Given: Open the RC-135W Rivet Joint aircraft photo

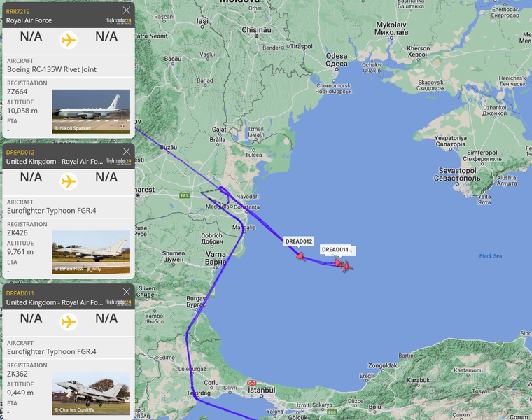Looking at the screenshot, I should click(91, 111).
